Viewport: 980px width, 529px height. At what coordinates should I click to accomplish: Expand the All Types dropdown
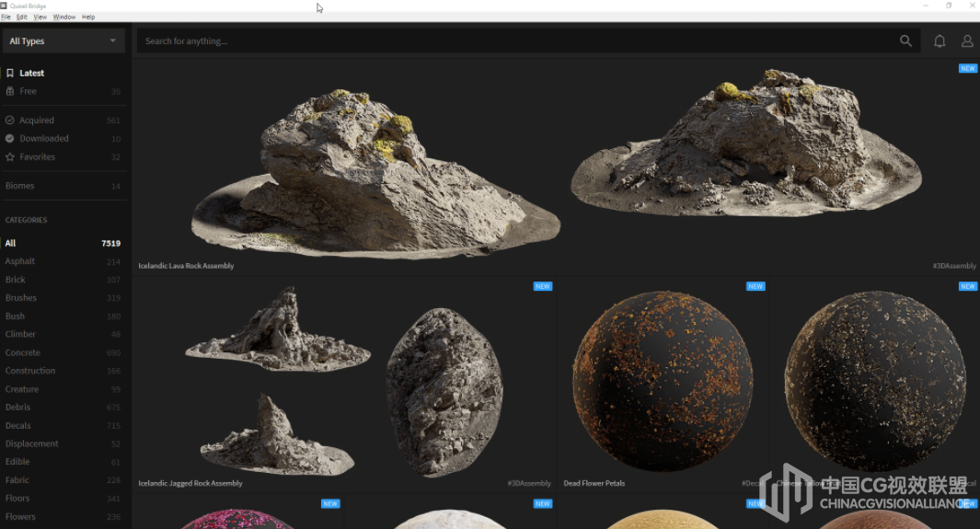point(63,40)
